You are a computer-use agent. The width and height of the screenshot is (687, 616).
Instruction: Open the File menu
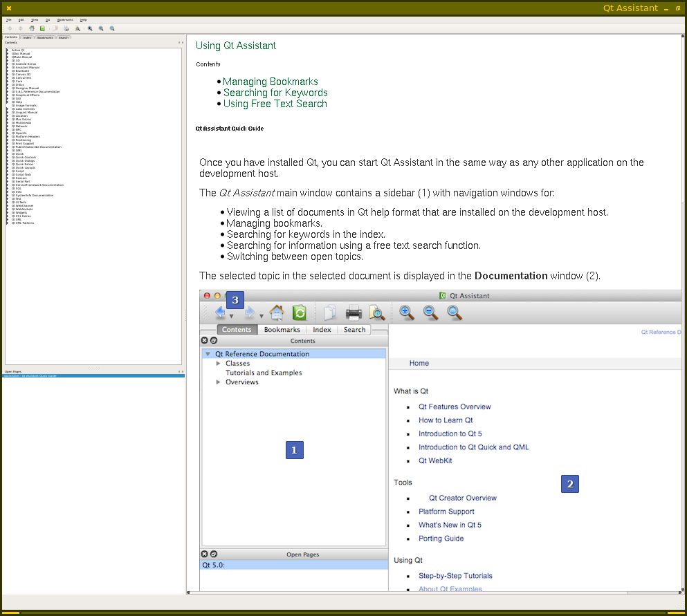point(9,19)
